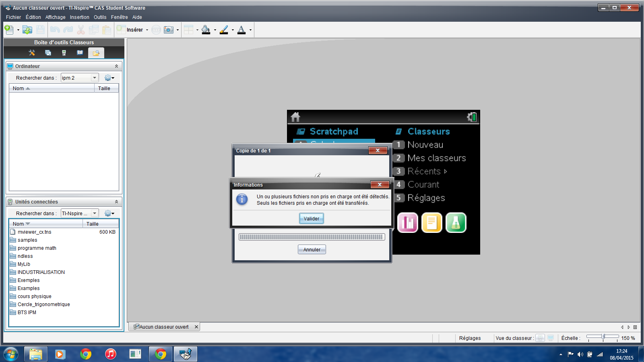The image size is (644, 362).
Task: Click the Paste clipboard icon
Action: [x=106, y=29]
